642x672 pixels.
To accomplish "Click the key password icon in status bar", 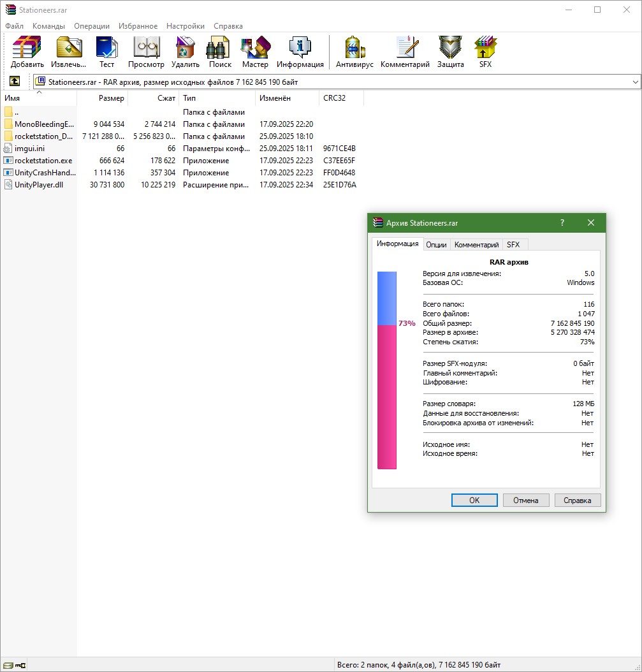I will pos(20,665).
